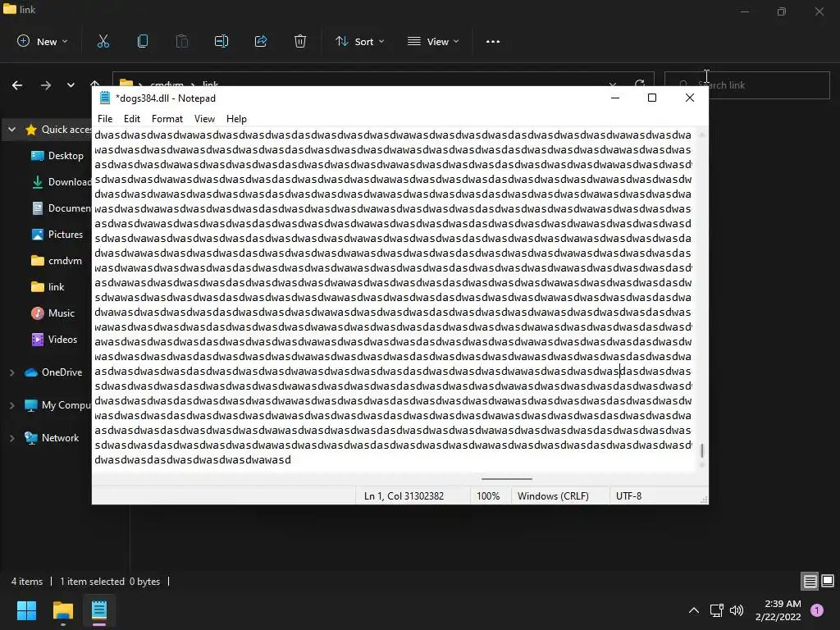The image size is (840, 630).
Task: Click the 1 item selected status text
Action: tap(92, 582)
